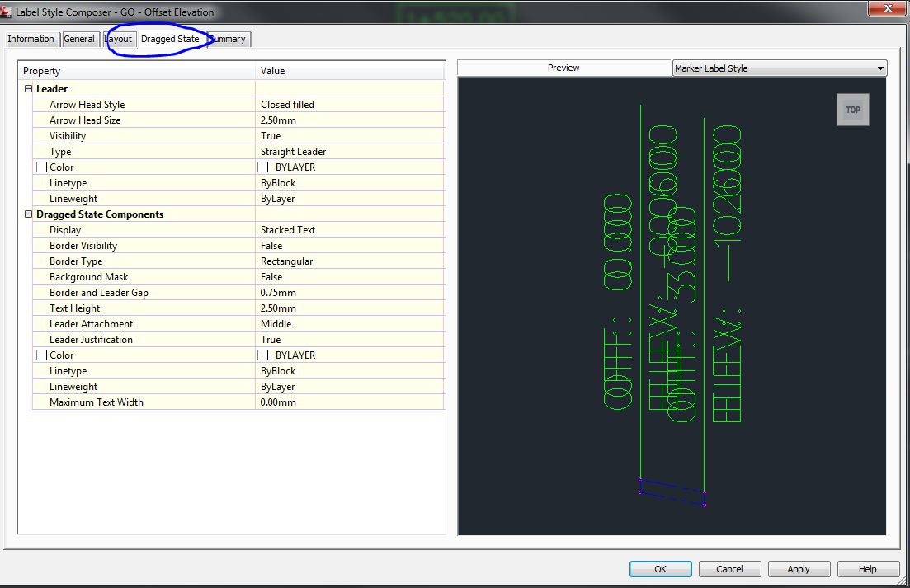The image size is (910, 588).
Task: Click the Label Style Composer title bar icon
Action: [x=8, y=9]
